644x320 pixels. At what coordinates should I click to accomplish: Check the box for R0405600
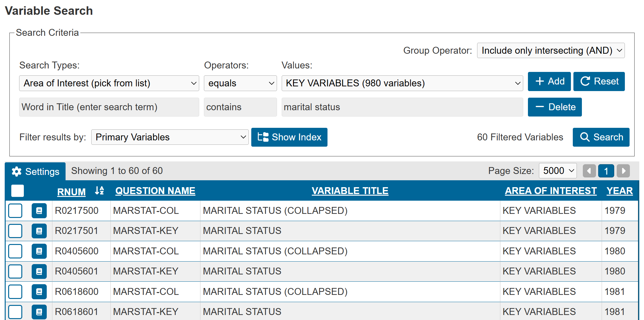pos(15,251)
